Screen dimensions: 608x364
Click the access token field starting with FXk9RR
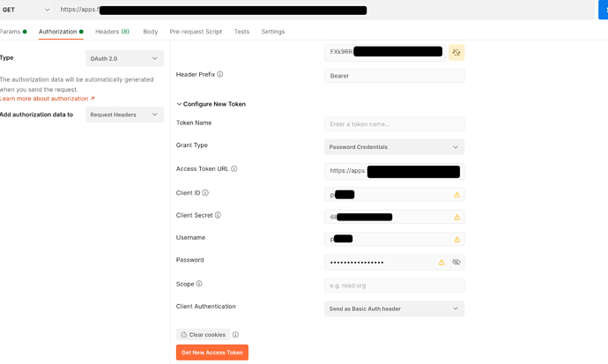tap(385, 52)
